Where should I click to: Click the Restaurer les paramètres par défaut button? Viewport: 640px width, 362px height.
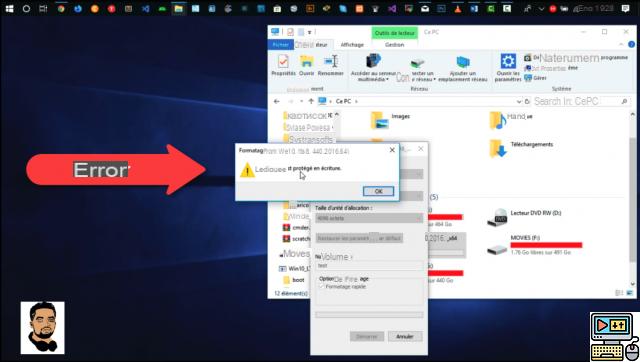point(359,238)
